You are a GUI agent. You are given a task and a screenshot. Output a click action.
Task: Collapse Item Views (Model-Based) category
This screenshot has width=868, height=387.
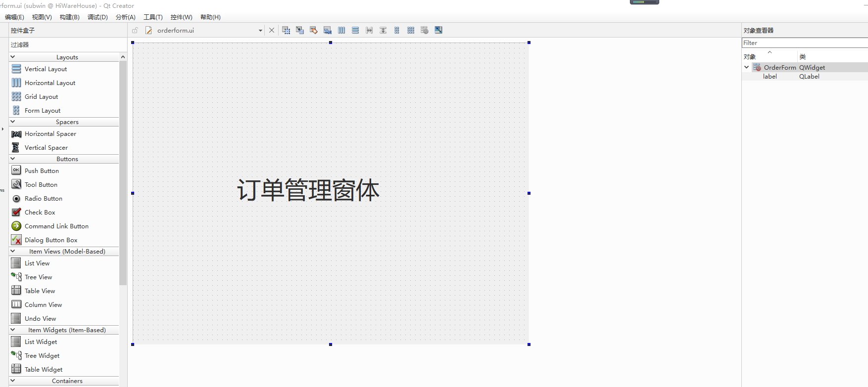13,251
